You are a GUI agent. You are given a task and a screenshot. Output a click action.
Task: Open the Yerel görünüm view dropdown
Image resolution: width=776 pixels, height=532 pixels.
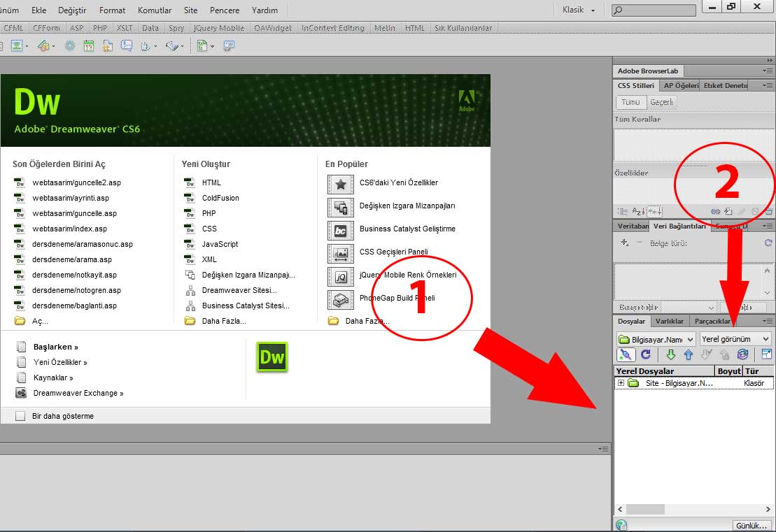pyautogui.click(x=736, y=339)
